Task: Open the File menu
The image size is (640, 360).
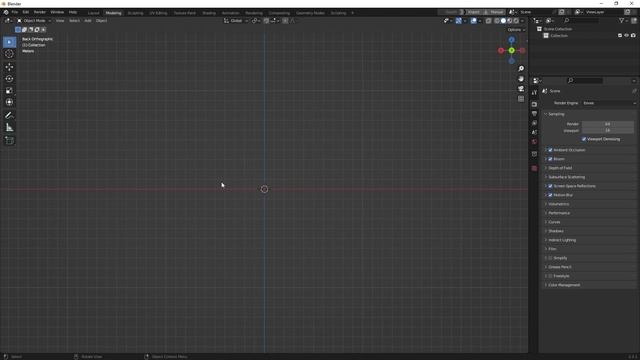Action: [15, 12]
